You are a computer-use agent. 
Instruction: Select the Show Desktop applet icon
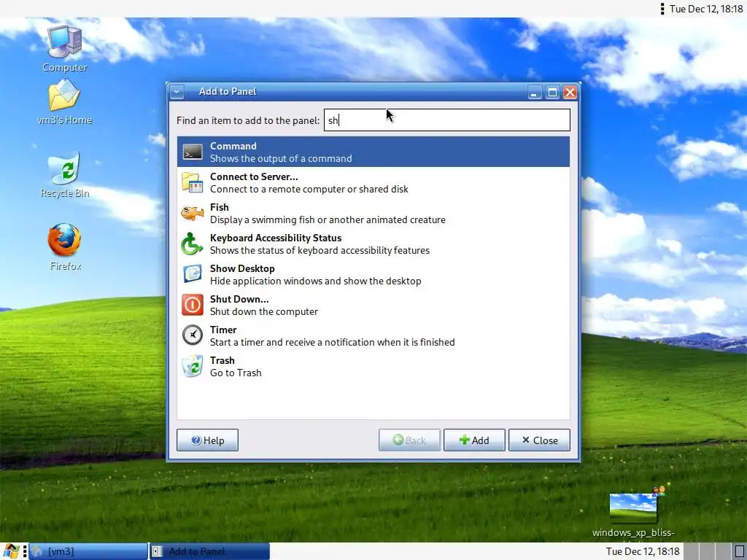point(193,274)
